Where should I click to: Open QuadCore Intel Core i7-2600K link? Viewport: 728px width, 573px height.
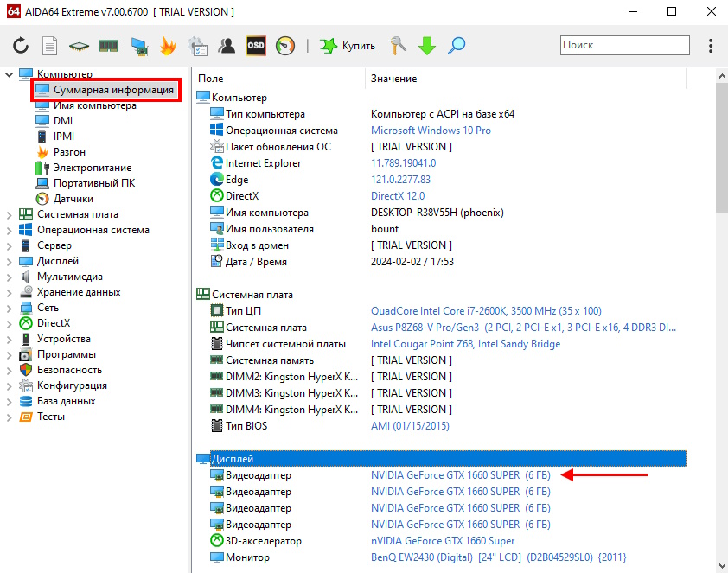click(486, 311)
